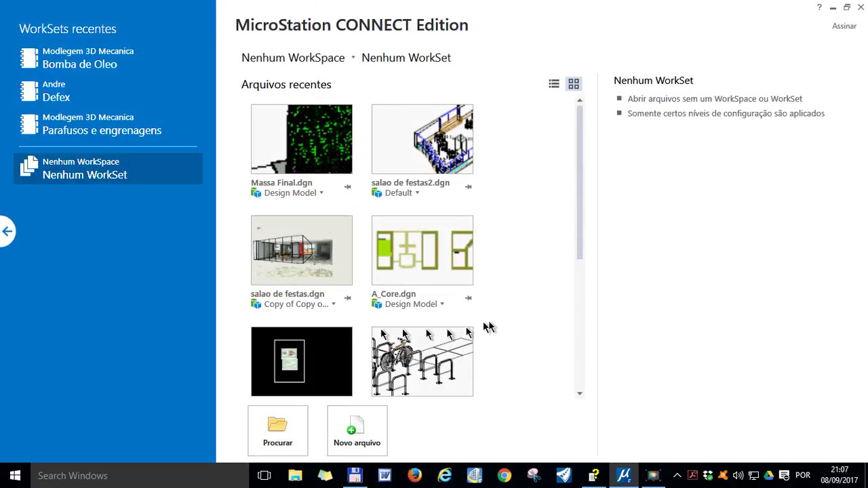Click the Nenhum WorkSet files icon
Image resolution: width=868 pixels, height=488 pixels.
point(29,167)
